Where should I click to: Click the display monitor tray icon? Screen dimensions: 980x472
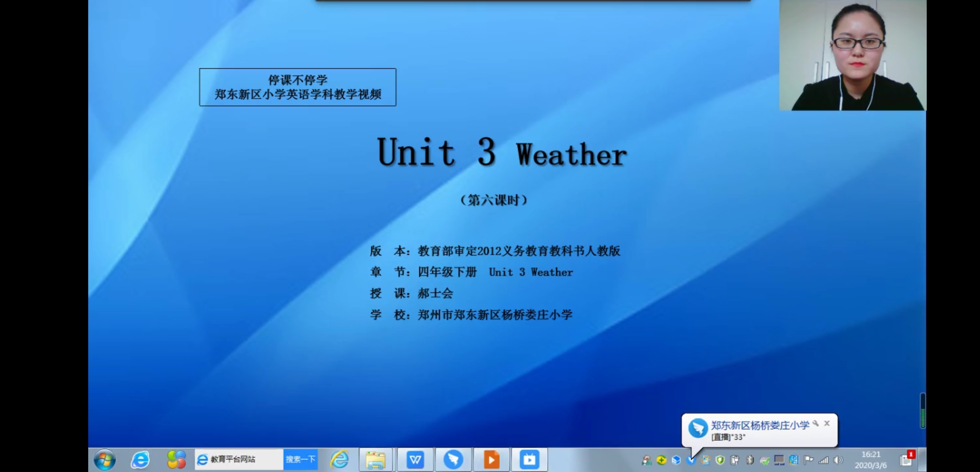click(x=779, y=460)
